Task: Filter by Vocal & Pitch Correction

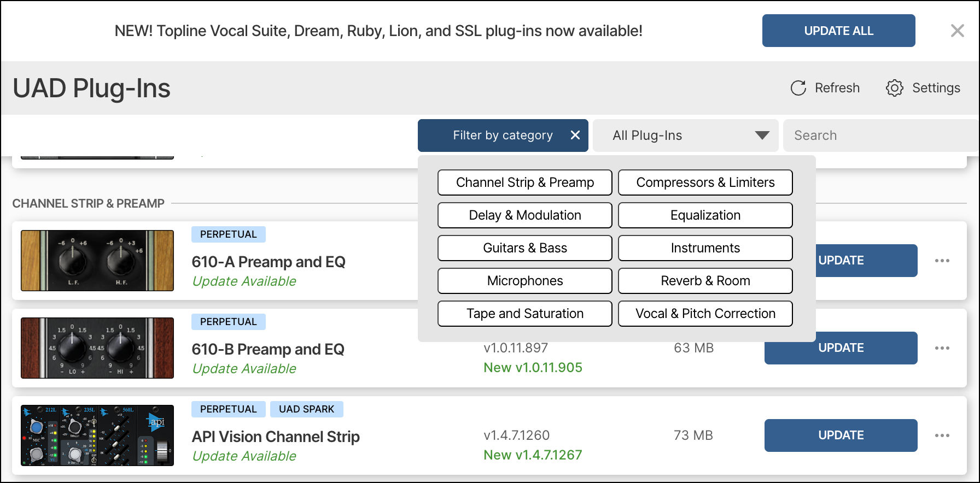Action: 705,314
